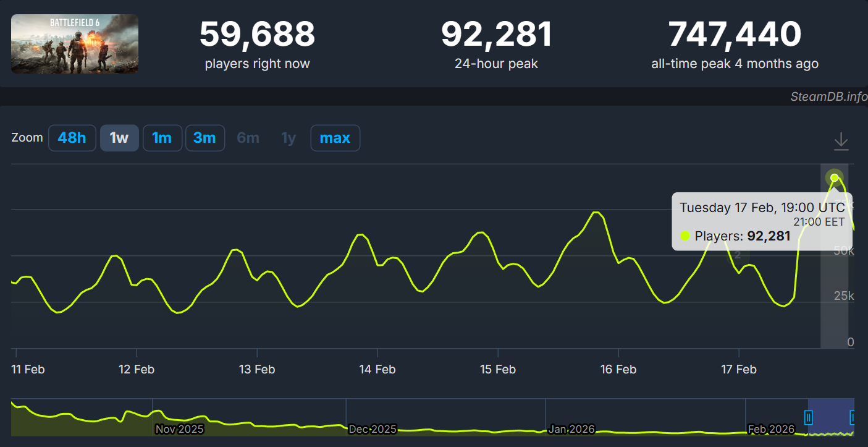This screenshot has width=868, height=447.
Task: Select the 1w zoom range
Action: 119,138
